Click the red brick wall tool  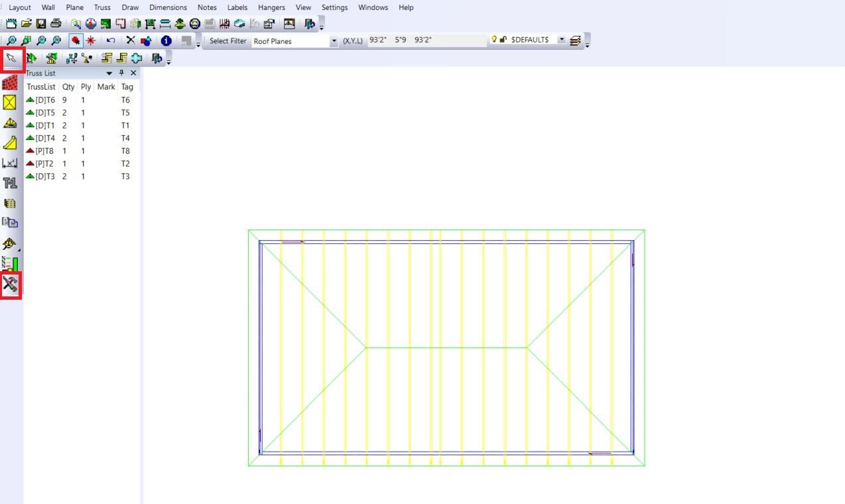coord(10,83)
